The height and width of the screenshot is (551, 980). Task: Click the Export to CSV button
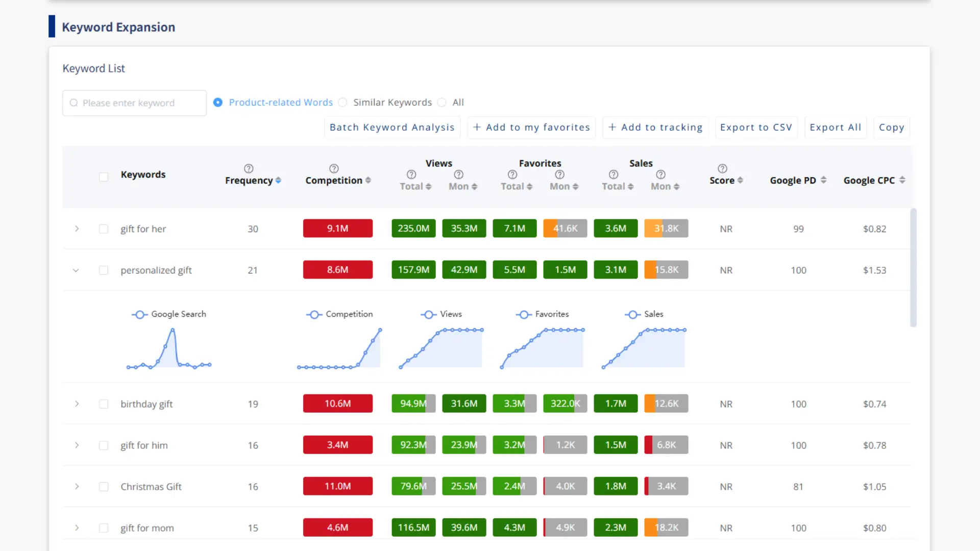756,128
